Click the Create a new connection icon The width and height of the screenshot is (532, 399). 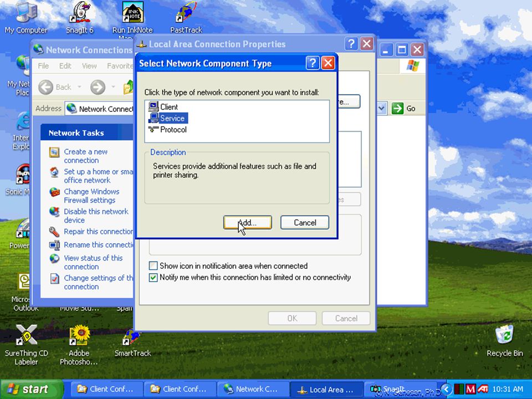54,152
